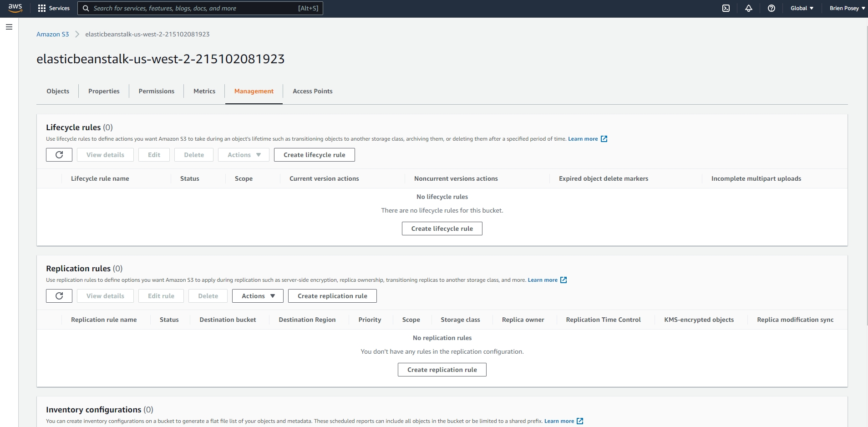This screenshot has height=427, width=868.
Task: Open the left navigation hamburger menu
Action: coord(9,27)
